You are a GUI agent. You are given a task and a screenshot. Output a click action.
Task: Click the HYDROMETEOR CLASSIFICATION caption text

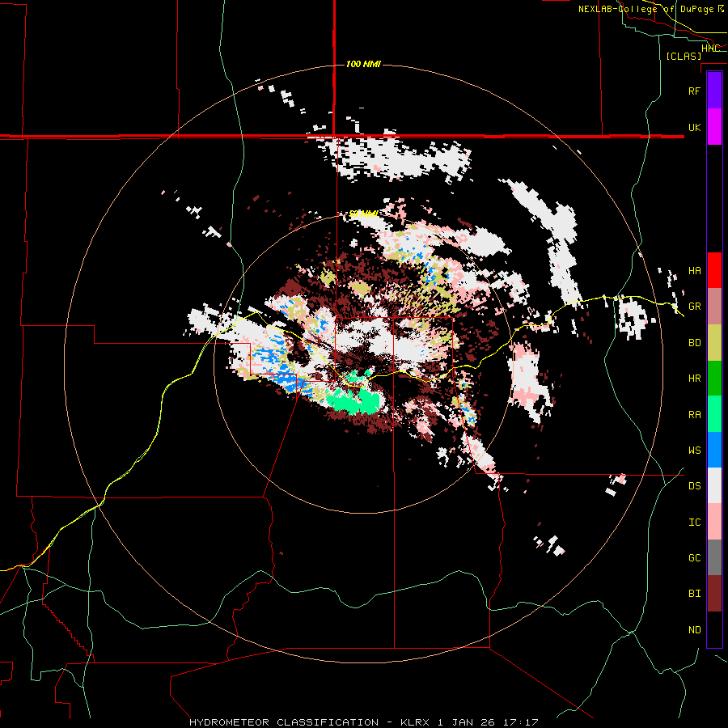click(284, 722)
